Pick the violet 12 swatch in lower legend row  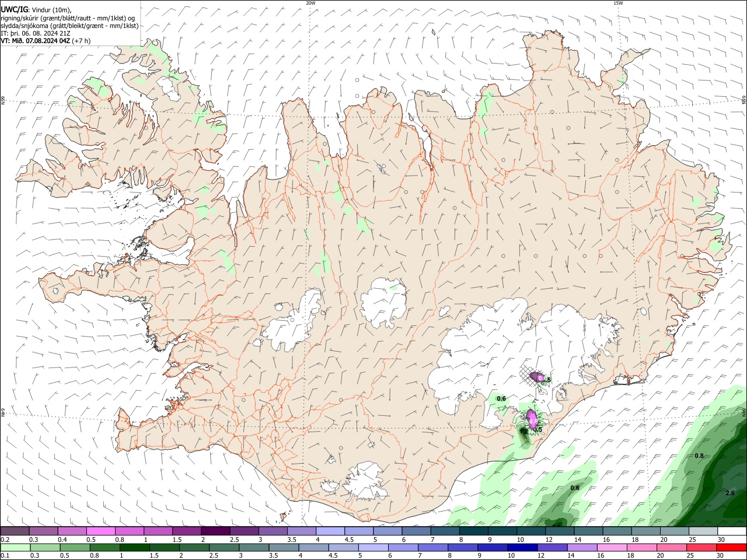553,547
